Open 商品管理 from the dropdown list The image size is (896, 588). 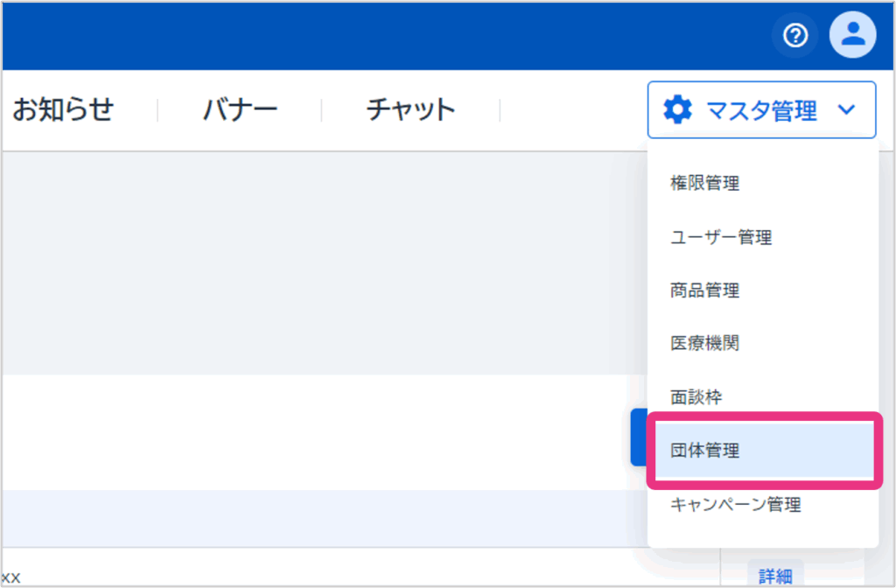click(x=704, y=290)
